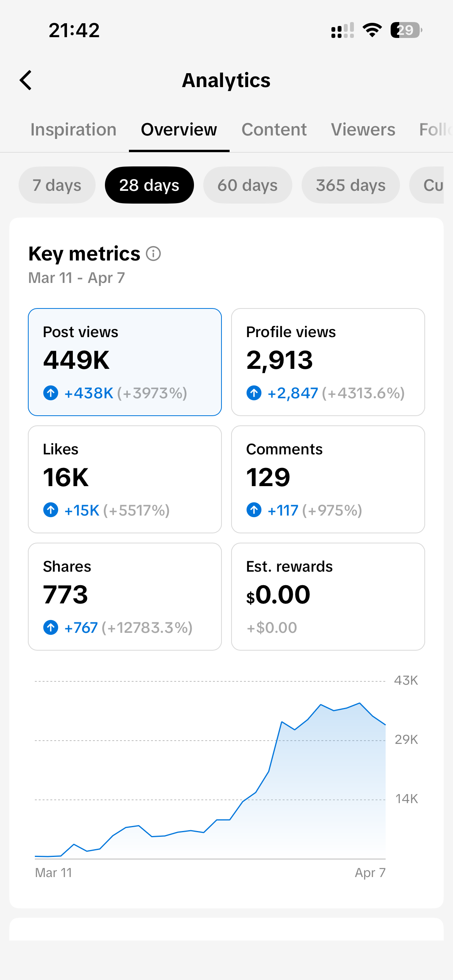Deselect the active 28 days filter
Image resolution: width=453 pixels, height=980 pixels.
(x=149, y=185)
